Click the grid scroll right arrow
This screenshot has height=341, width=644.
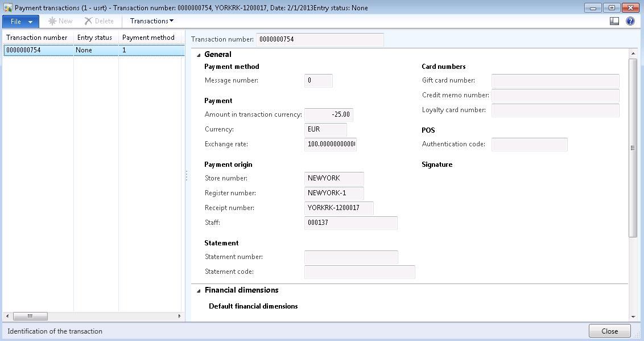pos(179,316)
